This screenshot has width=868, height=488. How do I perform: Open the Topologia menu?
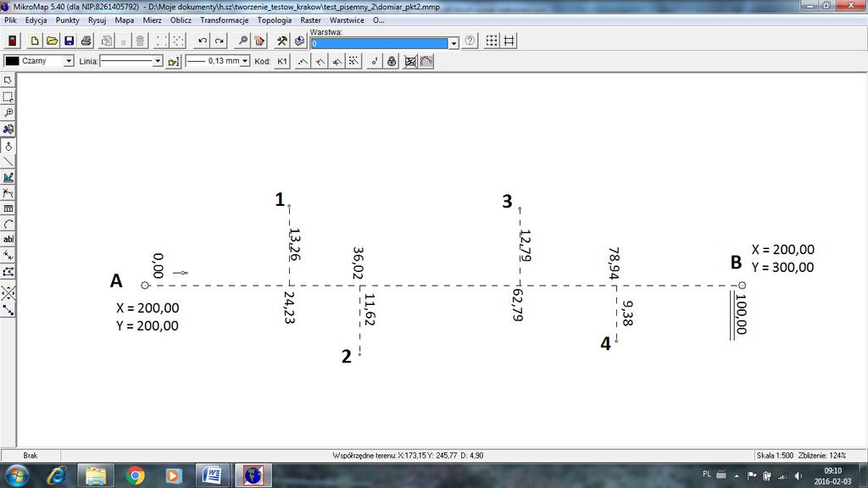[x=274, y=20]
